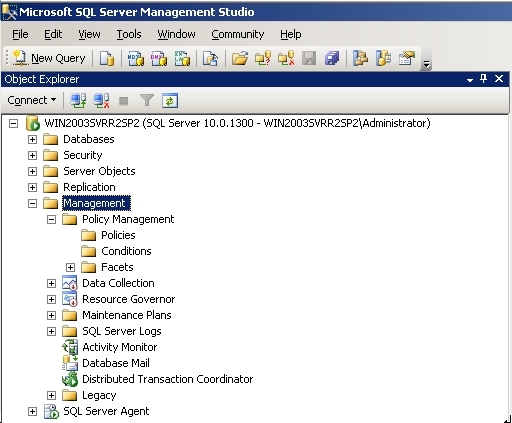Click the Save All icon
The height and width of the screenshot is (423, 512).
(332, 58)
